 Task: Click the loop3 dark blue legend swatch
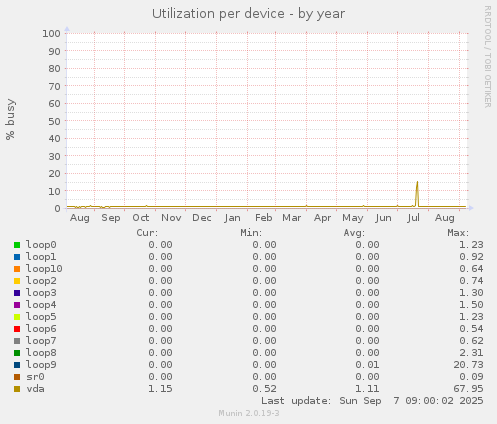coord(17,293)
